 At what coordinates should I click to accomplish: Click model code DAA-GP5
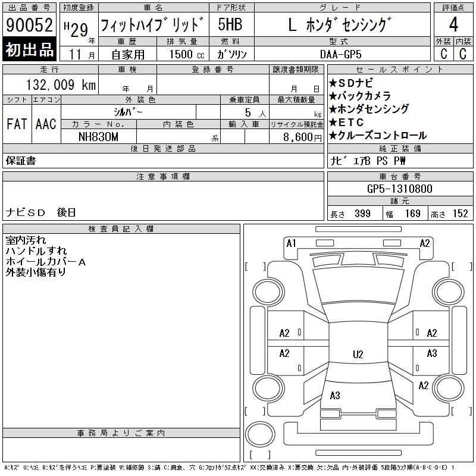pos(340,54)
